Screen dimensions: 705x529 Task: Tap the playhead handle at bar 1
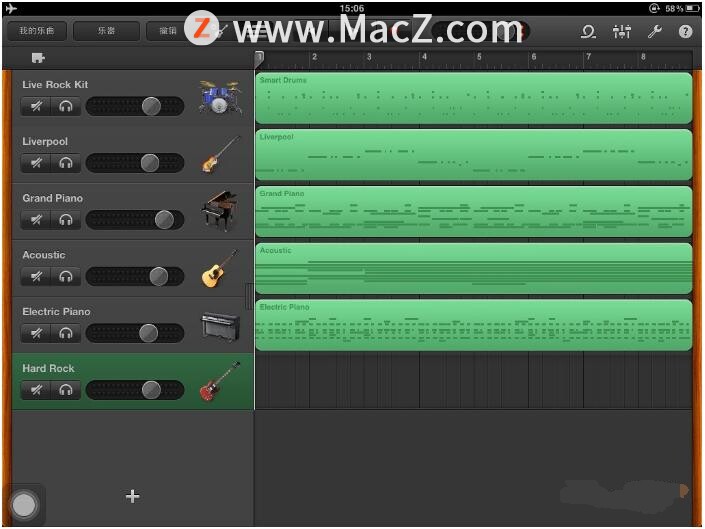click(x=259, y=58)
